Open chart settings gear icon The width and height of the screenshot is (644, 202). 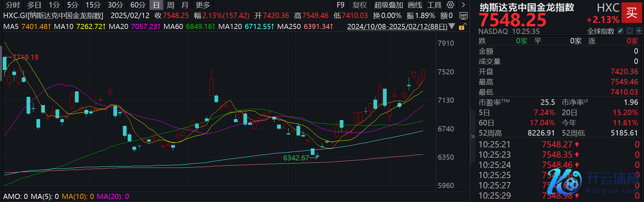(x=450, y=5)
